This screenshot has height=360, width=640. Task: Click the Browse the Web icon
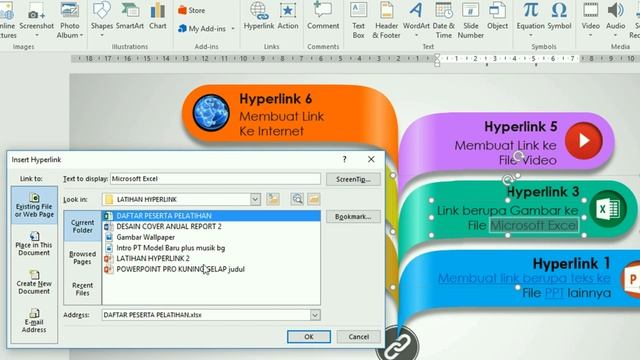click(x=297, y=199)
